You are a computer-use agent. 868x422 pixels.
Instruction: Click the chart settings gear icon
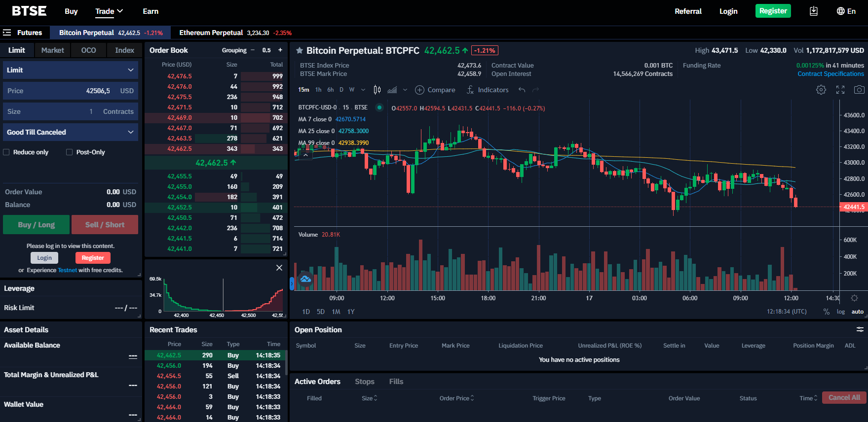coord(821,90)
